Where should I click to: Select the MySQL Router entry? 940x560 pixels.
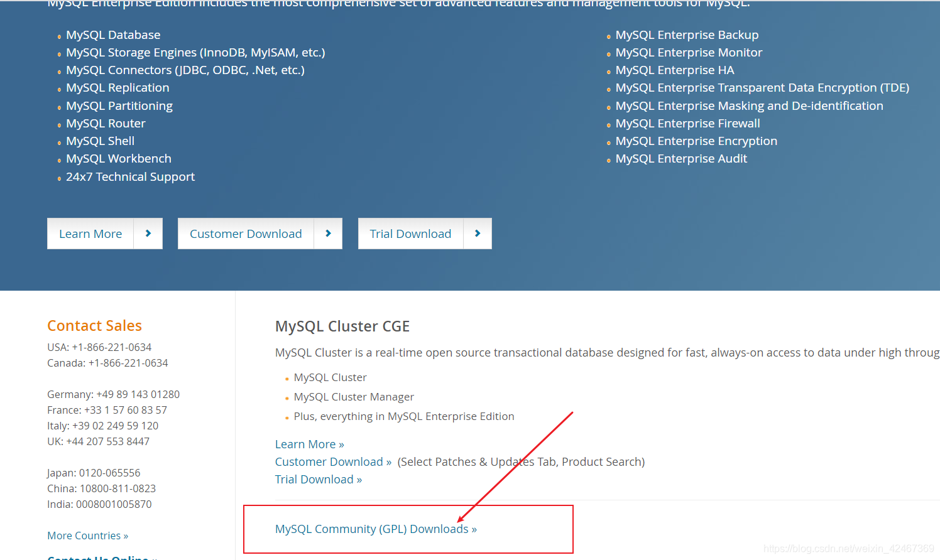106,124
